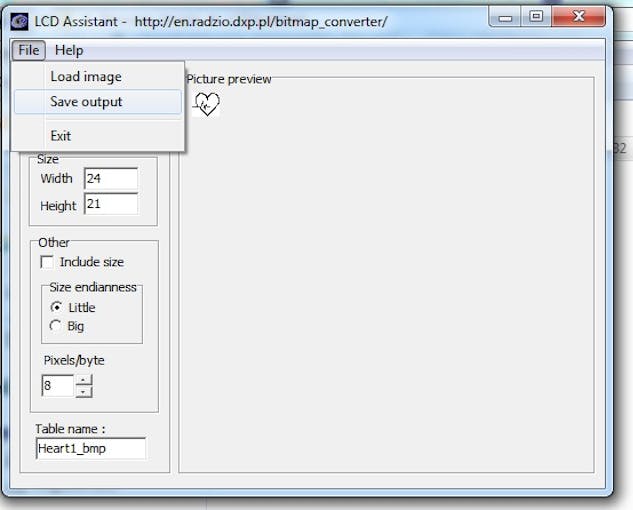
Task: Open the Help menu
Action: coord(69,50)
